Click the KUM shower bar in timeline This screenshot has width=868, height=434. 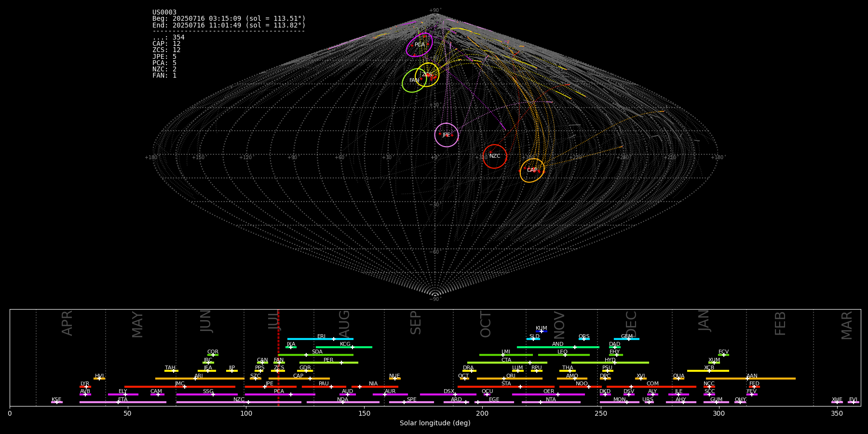click(542, 331)
